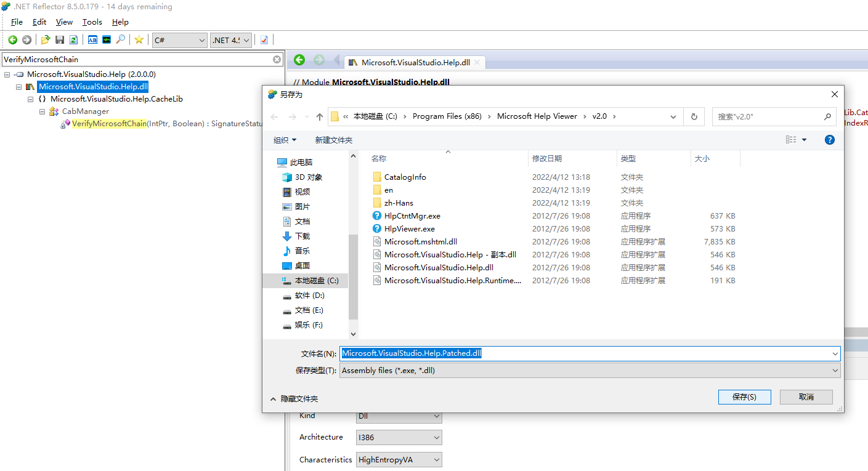Refresh assemblies with the refresh toolbar icon
The height and width of the screenshot is (471, 868).
coord(73,39)
